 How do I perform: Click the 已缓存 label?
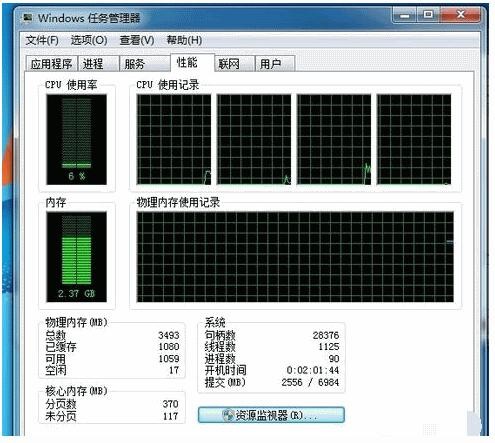tap(61, 347)
